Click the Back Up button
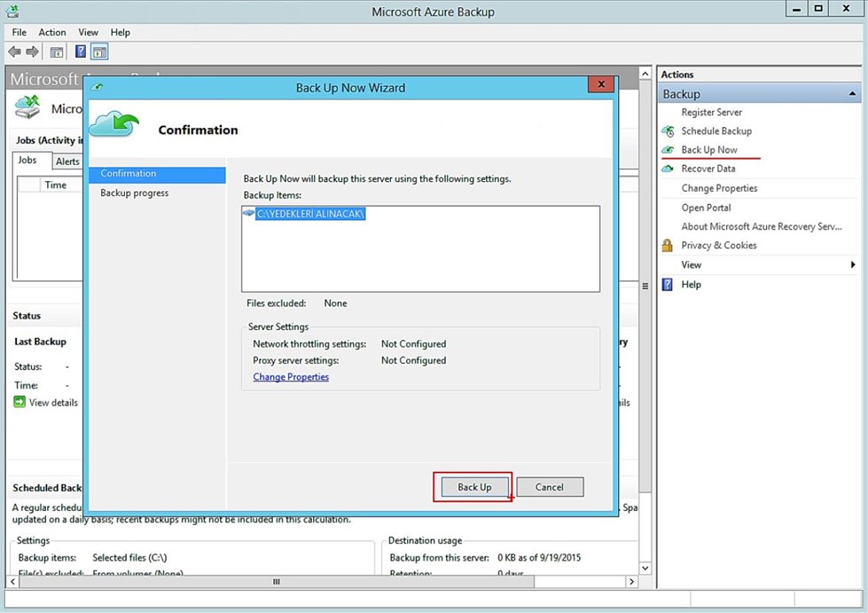The width and height of the screenshot is (868, 613). pyautogui.click(x=474, y=487)
